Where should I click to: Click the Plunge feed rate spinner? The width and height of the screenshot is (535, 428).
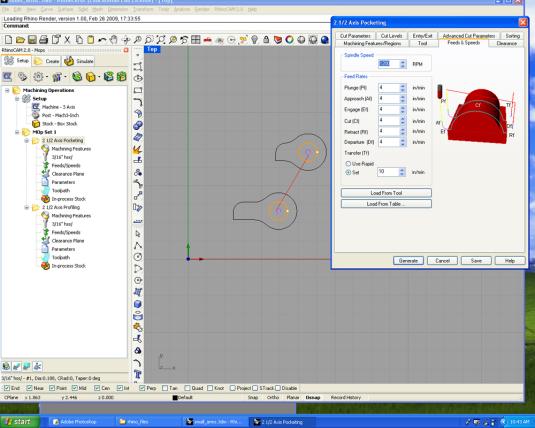coord(403,88)
